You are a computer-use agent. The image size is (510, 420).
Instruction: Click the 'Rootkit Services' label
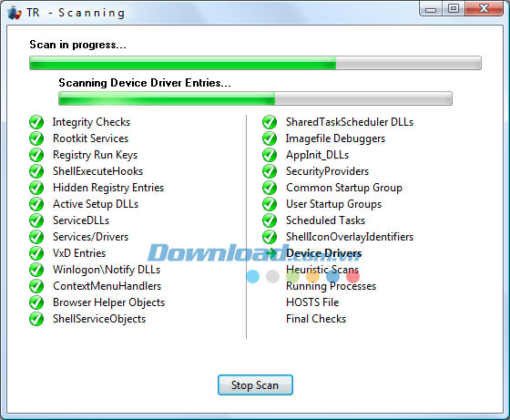(91, 138)
